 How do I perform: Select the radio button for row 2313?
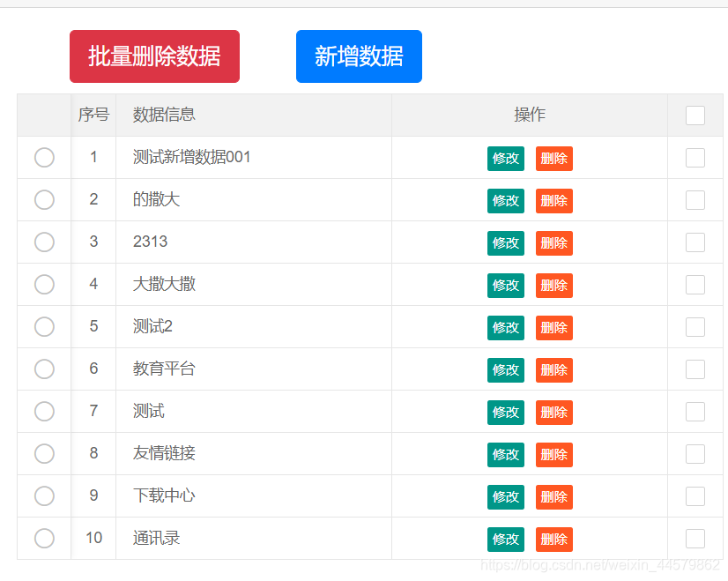44,242
